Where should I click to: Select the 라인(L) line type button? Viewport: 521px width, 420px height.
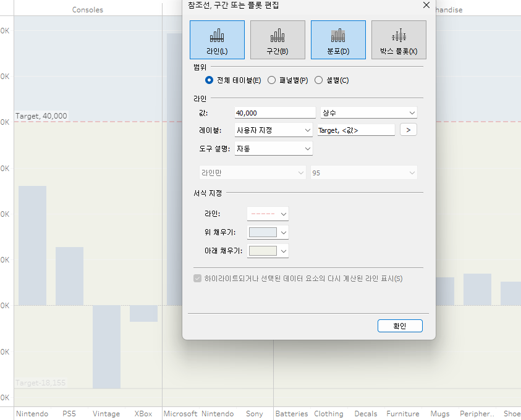click(x=217, y=40)
